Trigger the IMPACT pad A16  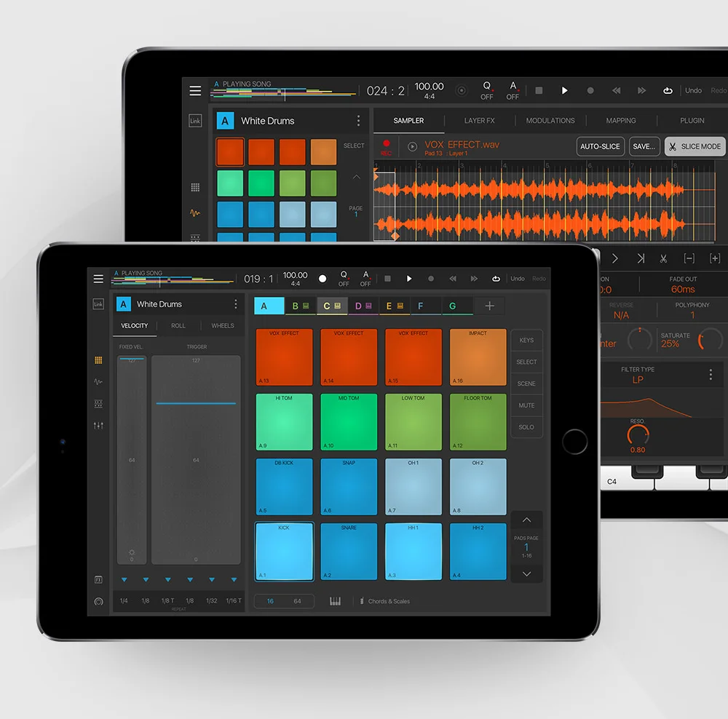pyautogui.click(x=478, y=357)
